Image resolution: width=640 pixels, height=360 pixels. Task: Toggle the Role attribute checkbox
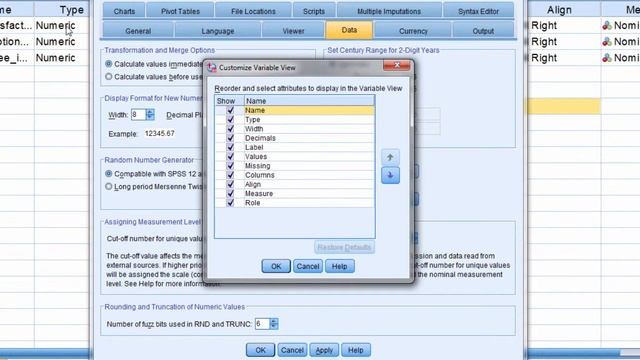pos(230,203)
